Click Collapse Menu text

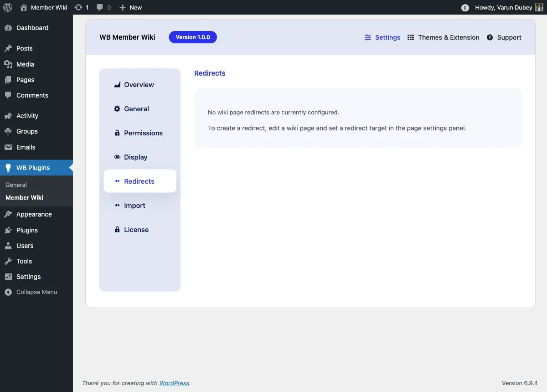point(37,292)
